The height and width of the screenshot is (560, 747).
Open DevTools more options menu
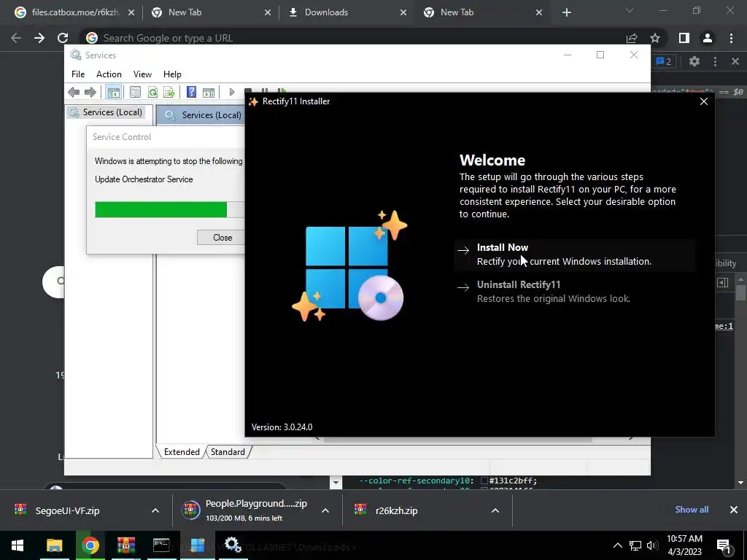pos(715,61)
